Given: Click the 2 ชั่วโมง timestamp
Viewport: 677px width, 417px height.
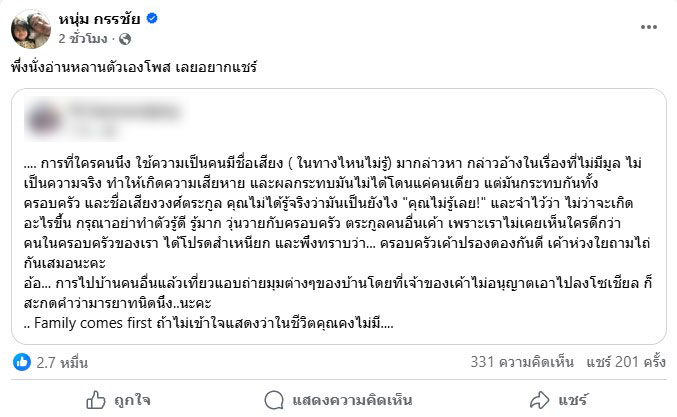Looking at the screenshot, I should point(85,39).
